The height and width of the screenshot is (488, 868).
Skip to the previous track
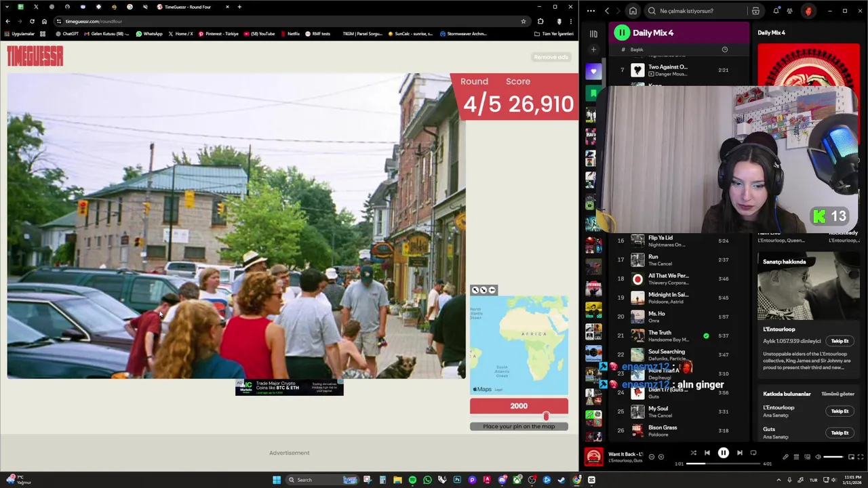pyautogui.click(x=707, y=453)
